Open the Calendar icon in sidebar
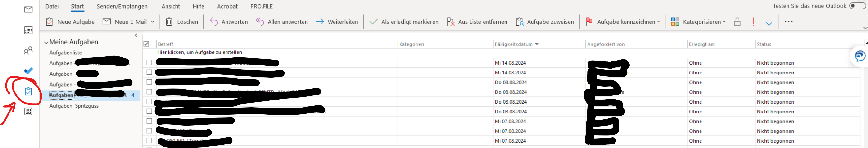 (x=28, y=30)
